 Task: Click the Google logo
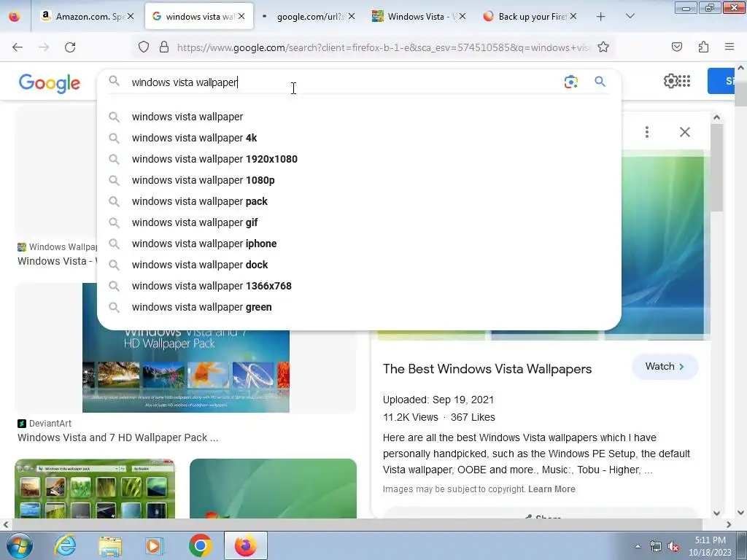49,83
